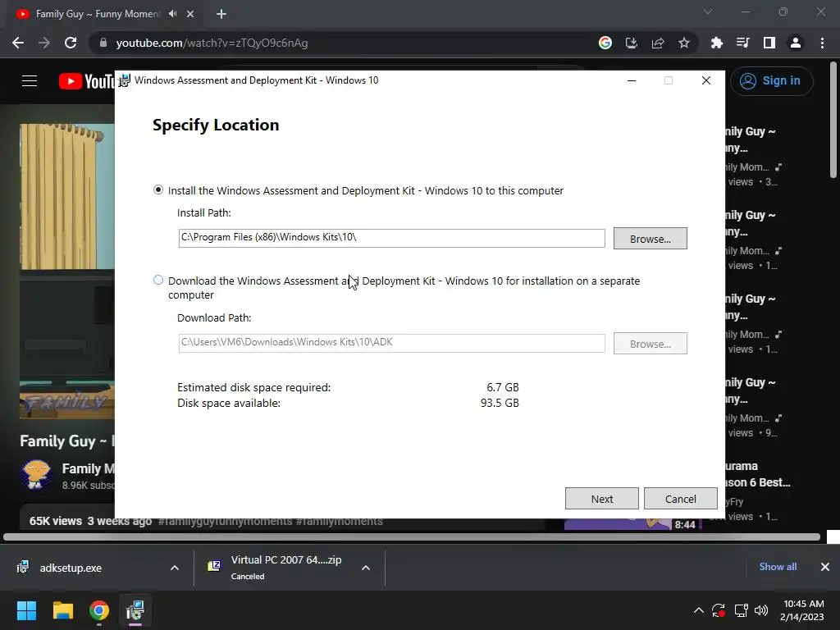Click the 93.5 GB available value
The image size is (840, 630).
coord(500,403)
